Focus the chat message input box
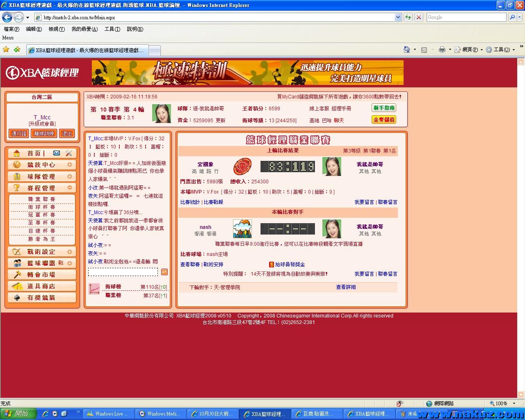The image size is (525, 420). pos(123,272)
